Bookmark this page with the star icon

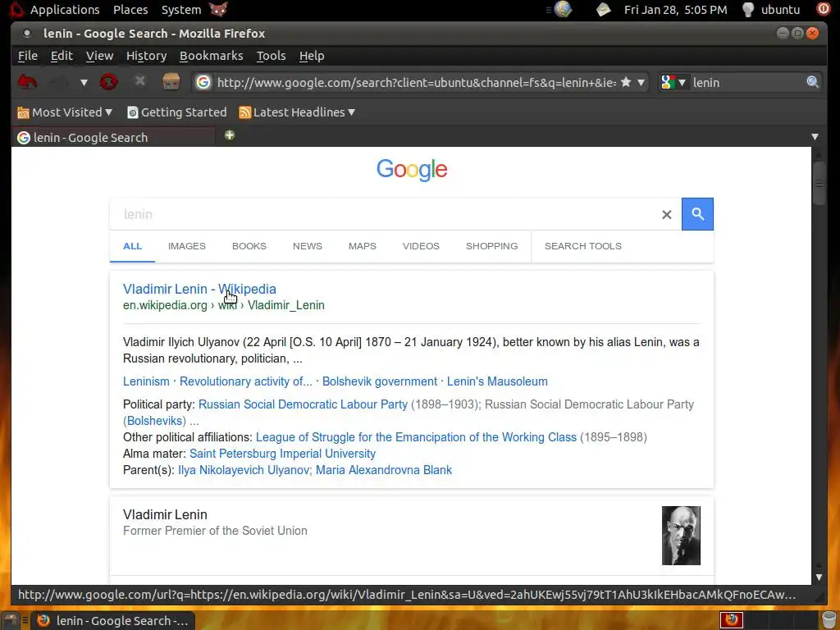click(626, 82)
